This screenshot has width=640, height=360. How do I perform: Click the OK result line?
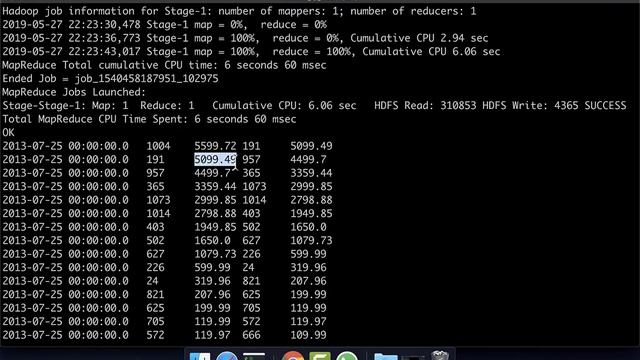click(x=8, y=133)
